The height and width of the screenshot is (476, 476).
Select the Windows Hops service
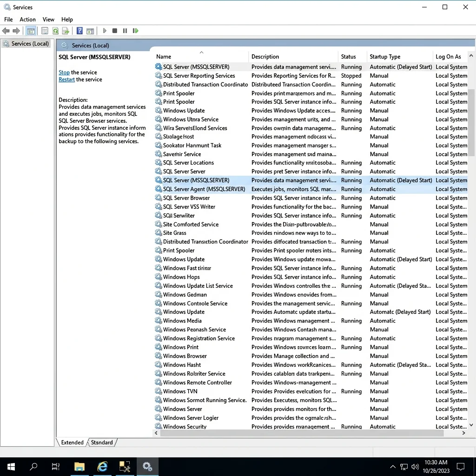click(x=311, y=277)
